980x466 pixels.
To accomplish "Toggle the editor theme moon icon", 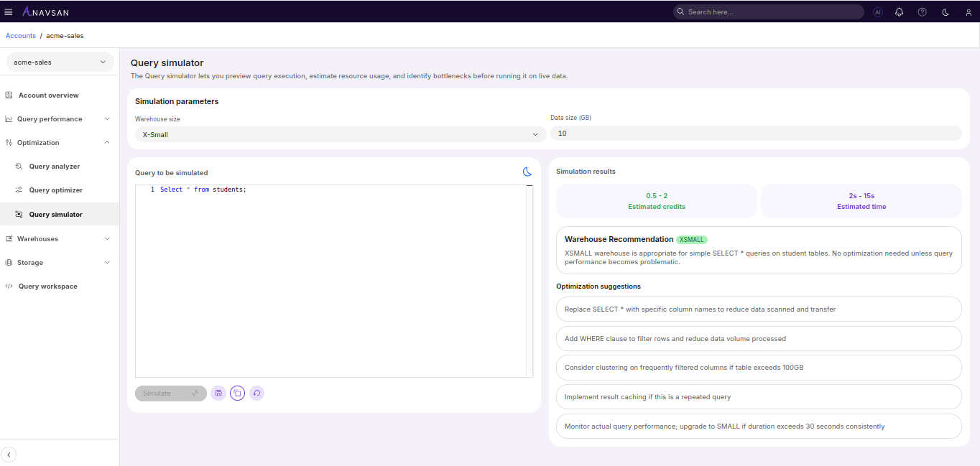I will pyautogui.click(x=527, y=172).
